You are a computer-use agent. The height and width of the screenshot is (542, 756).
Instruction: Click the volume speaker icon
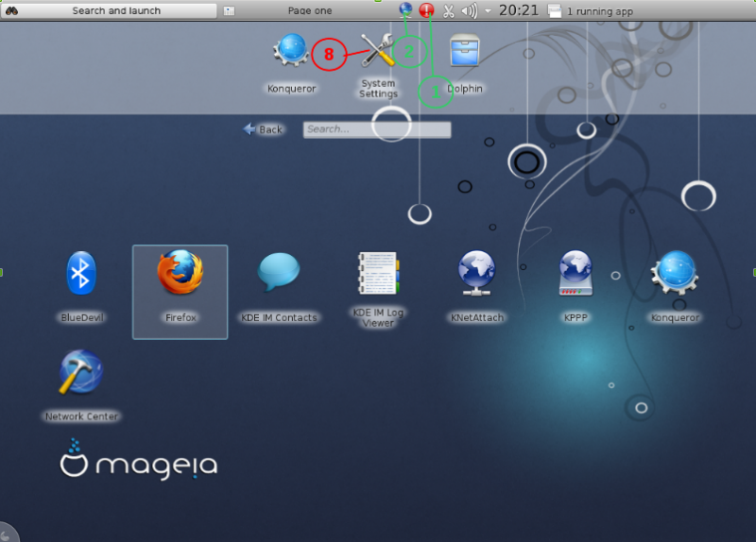[469, 10]
